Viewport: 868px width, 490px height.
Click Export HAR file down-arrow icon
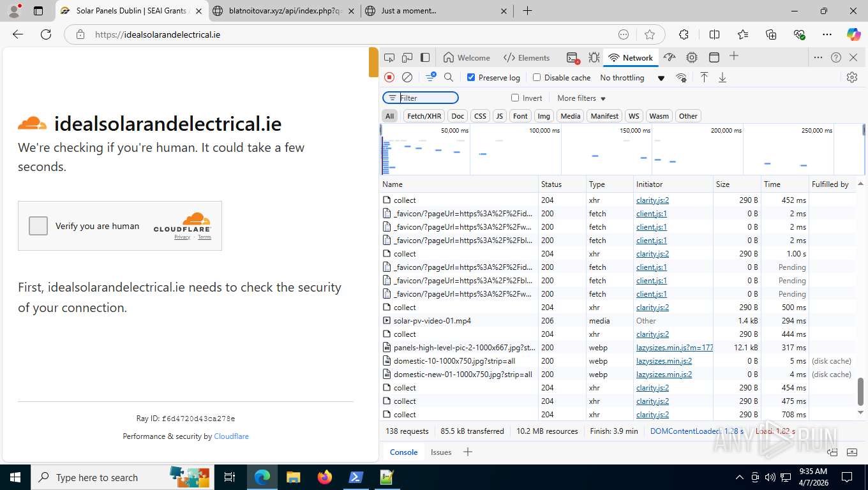coord(722,77)
